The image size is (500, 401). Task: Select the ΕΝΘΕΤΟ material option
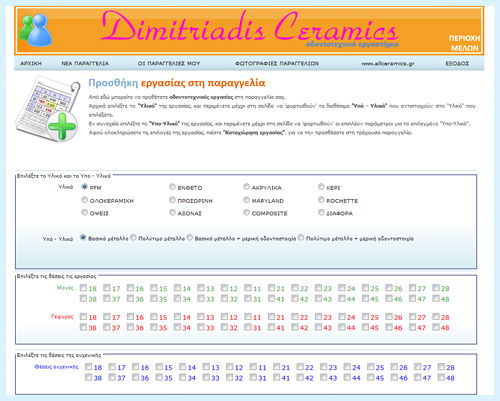(172, 187)
